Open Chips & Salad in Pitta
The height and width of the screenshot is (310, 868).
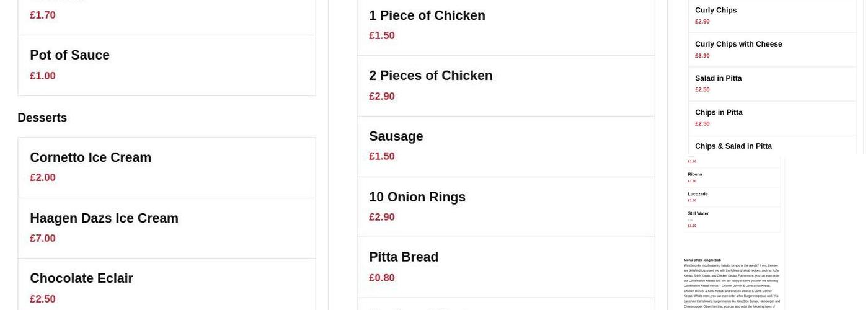733,146
